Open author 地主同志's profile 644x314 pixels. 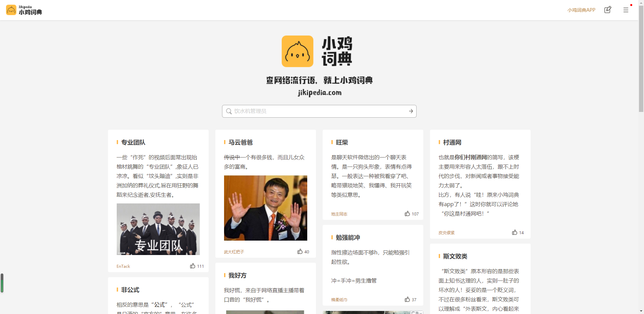tap(339, 214)
